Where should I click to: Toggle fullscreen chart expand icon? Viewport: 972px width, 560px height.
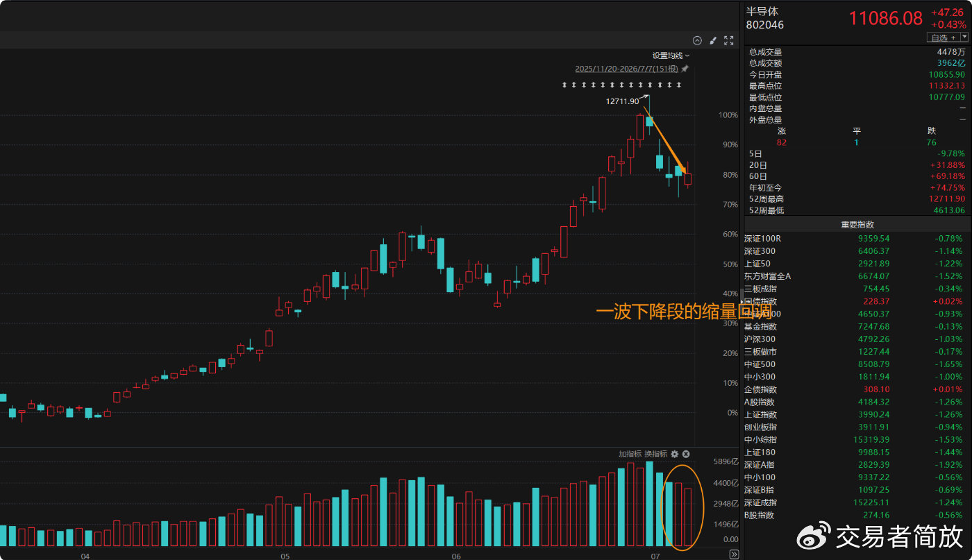pos(728,40)
